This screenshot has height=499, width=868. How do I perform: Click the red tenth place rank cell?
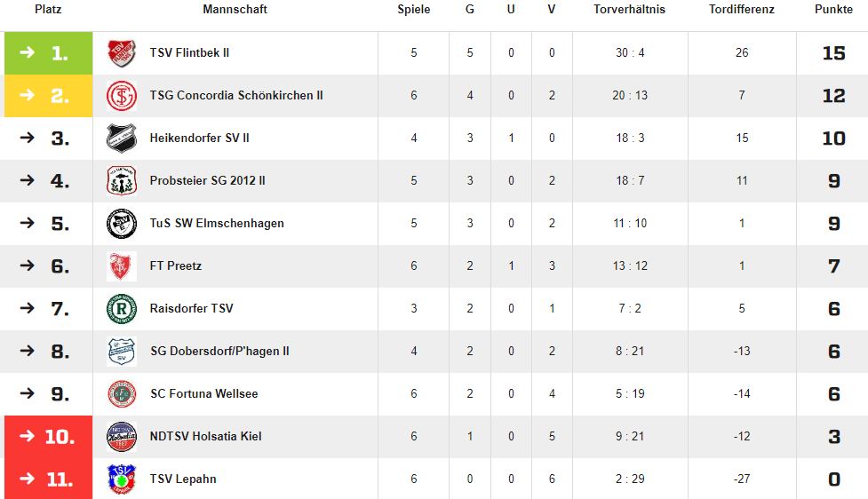coord(48,437)
